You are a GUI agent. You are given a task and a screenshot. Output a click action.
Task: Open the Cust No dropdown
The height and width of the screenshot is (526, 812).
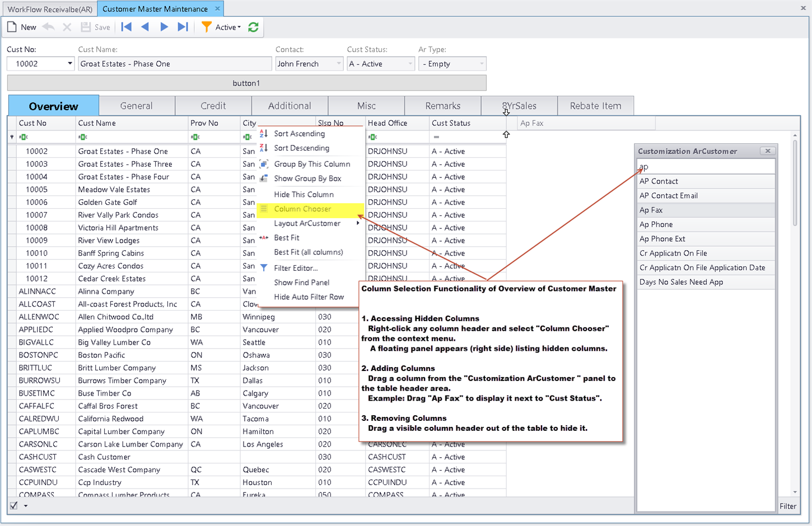69,64
